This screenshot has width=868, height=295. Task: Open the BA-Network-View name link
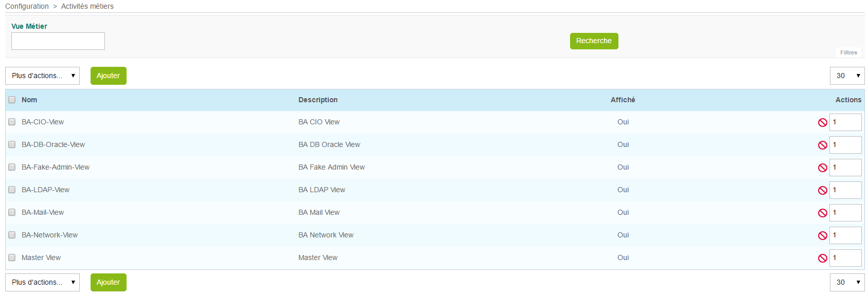(49, 235)
